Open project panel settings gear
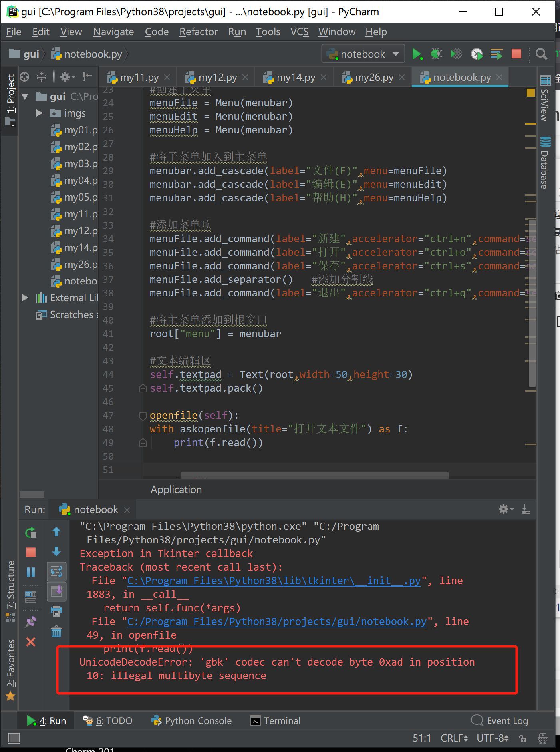This screenshot has height=752, width=560. click(x=67, y=77)
